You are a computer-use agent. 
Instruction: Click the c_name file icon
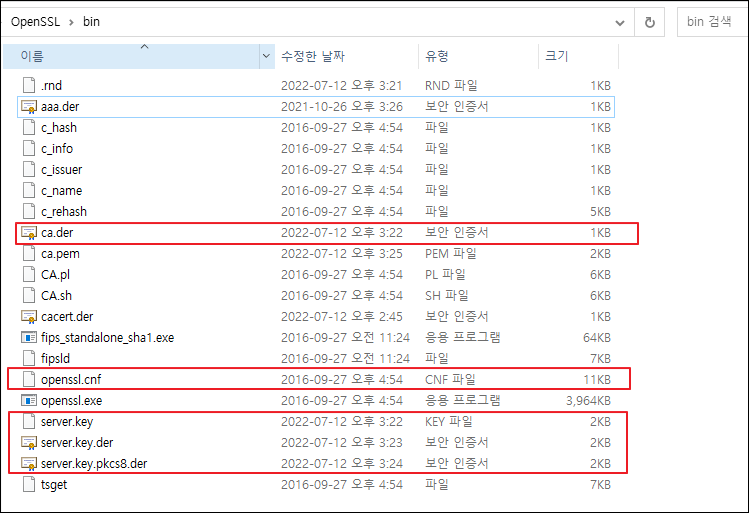pos(29,191)
